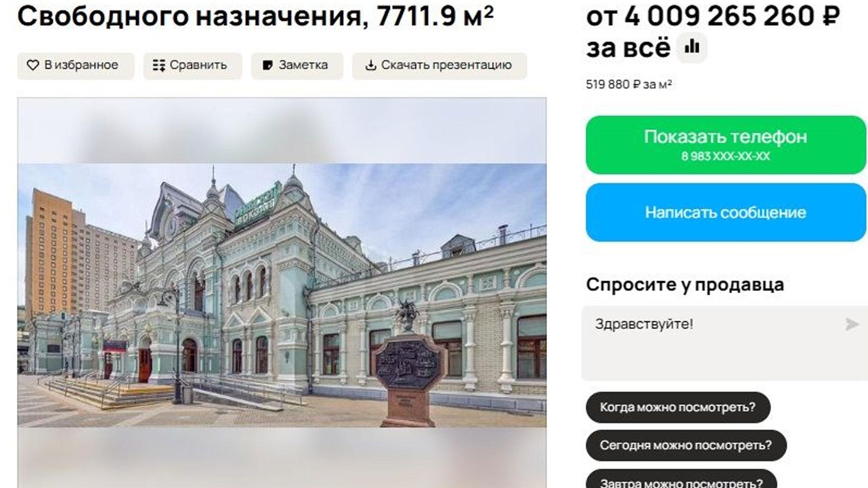
Task: Click the 519 880 ₽ за м² text
Action: [x=629, y=84]
